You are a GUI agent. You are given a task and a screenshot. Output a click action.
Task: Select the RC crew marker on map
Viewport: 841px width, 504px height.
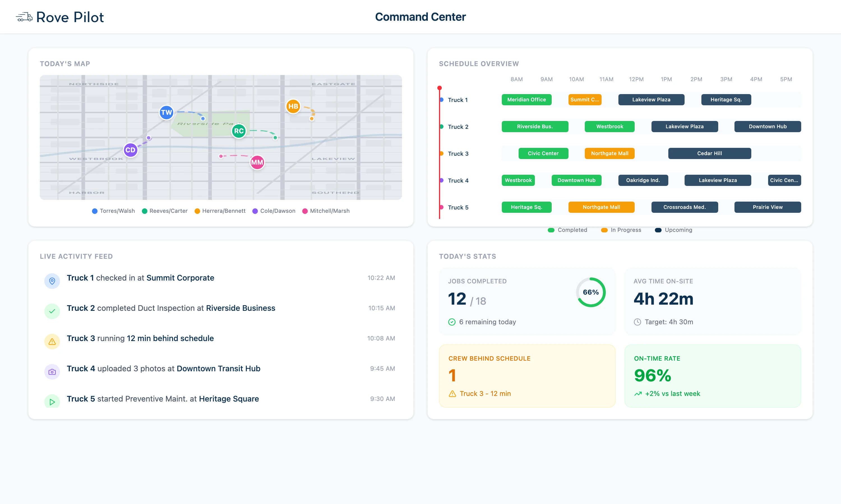tap(239, 131)
